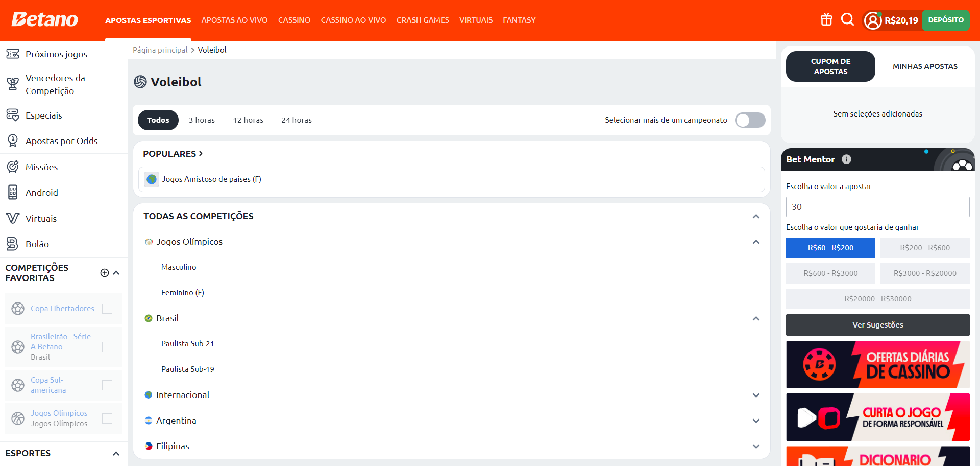Click the Bet Mentor info icon
The height and width of the screenshot is (466, 980).
[x=846, y=159]
